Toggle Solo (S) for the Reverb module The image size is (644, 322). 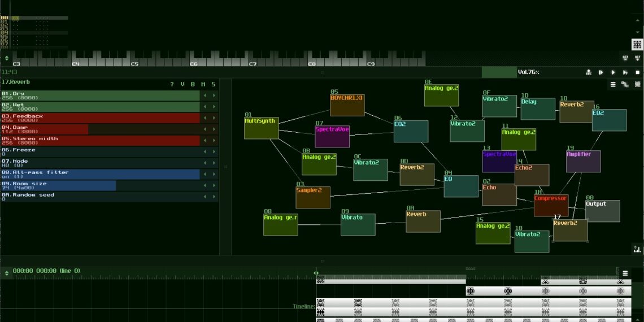click(213, 84)
